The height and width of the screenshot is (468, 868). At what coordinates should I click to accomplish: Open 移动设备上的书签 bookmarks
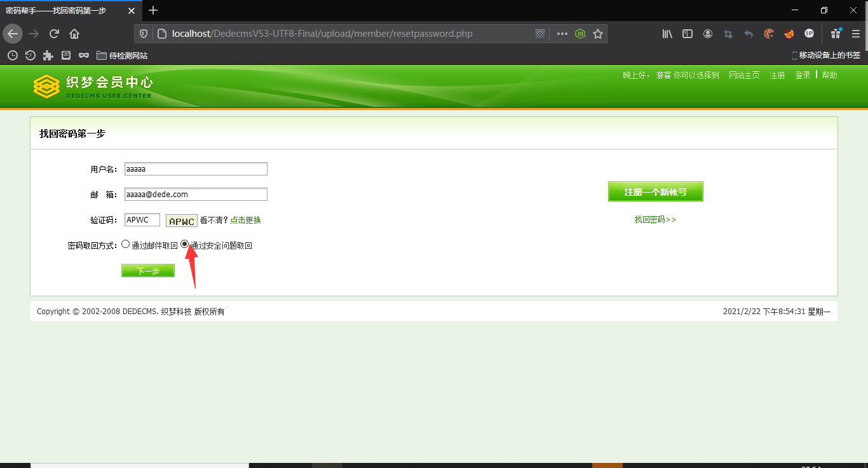[x=826, y=55]
